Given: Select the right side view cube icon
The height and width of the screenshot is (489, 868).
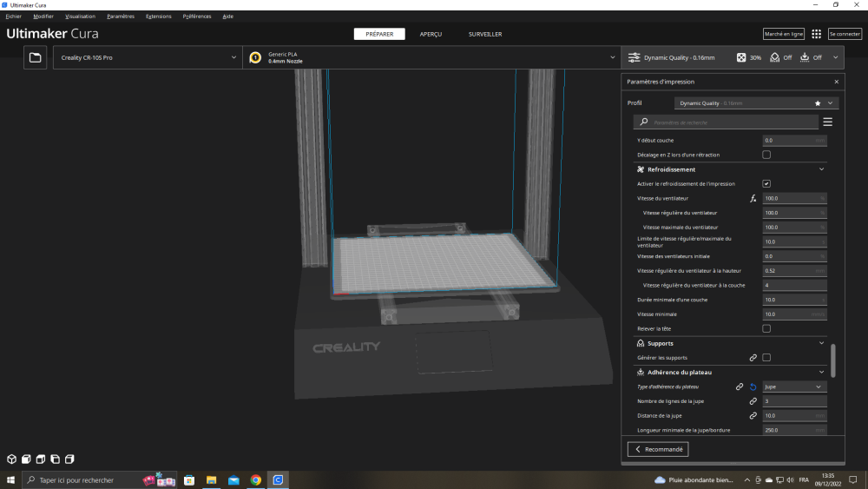Looking at the screenshot, I should click(69, 459).
